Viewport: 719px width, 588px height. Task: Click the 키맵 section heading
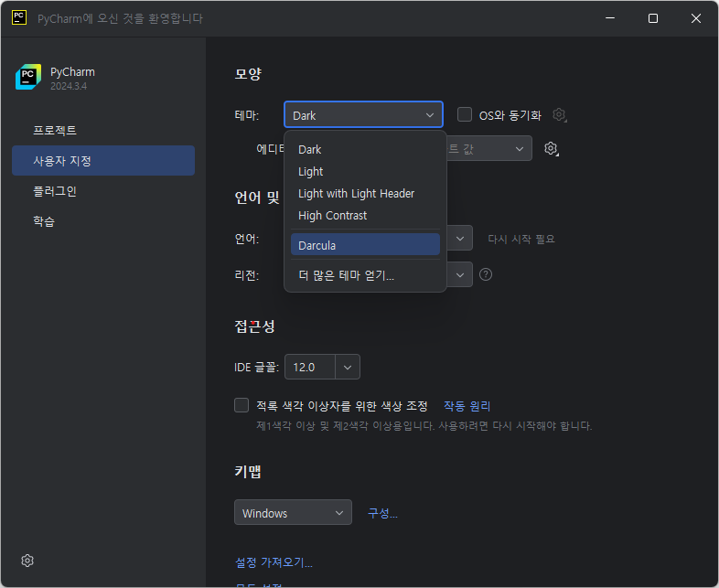[x=248, y=471]
